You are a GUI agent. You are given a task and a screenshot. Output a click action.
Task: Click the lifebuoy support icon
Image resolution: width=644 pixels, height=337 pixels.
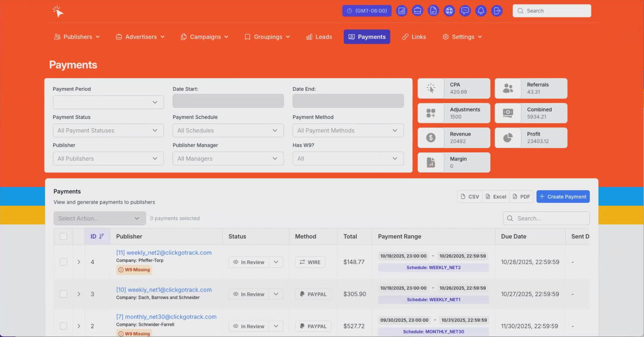point(449,11)
